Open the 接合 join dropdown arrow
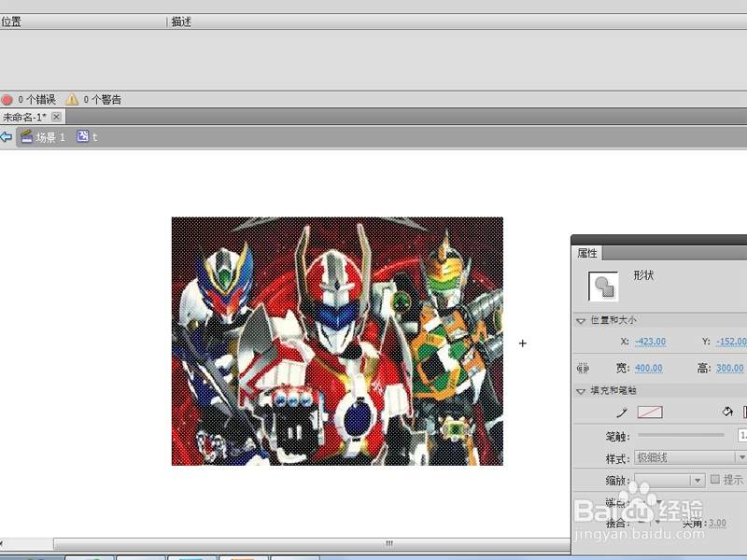Screen dimensions: 747x560 coord(658,523)
